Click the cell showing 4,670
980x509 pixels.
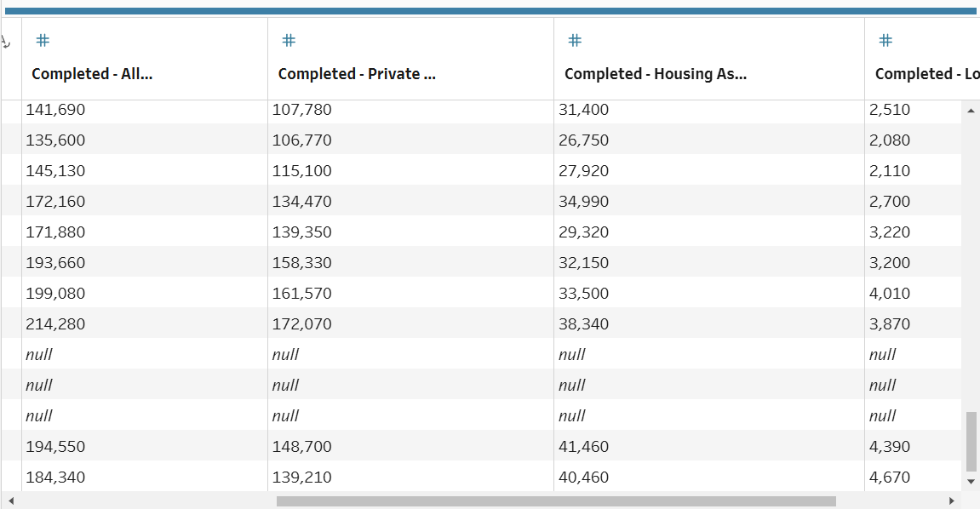pos(890,478)
